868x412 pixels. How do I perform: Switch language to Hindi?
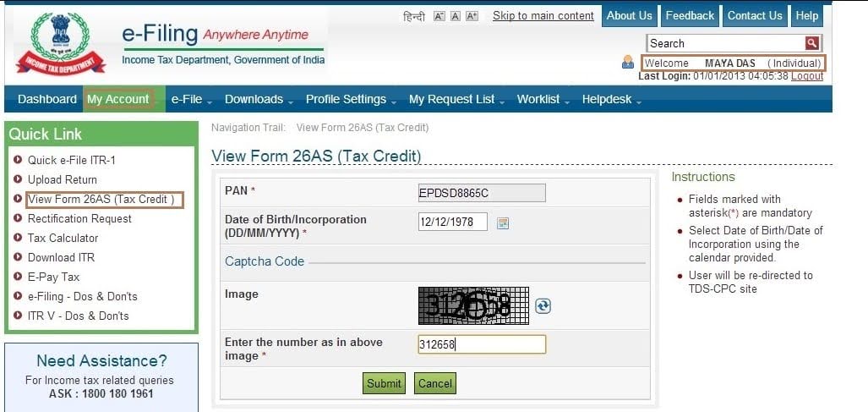point(414,16)
